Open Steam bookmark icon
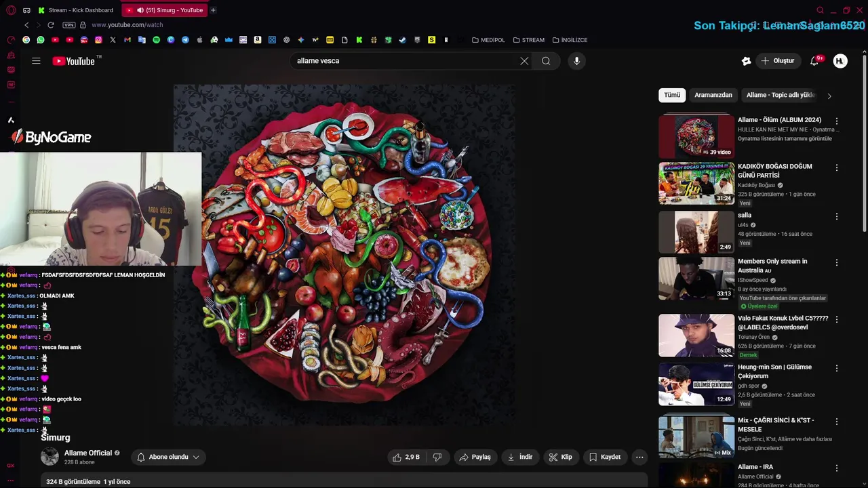 pyautogui.click(x=402, y=40)
